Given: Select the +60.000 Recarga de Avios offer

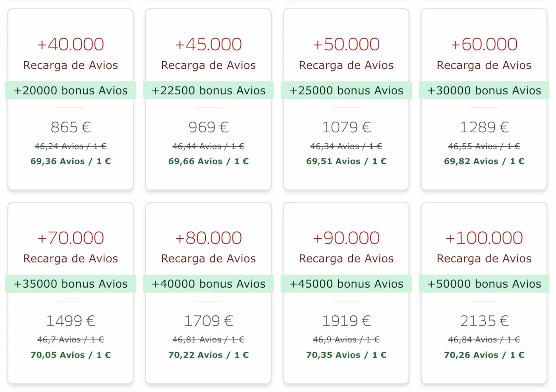Looking at the screenshot, I should point(484,44).
